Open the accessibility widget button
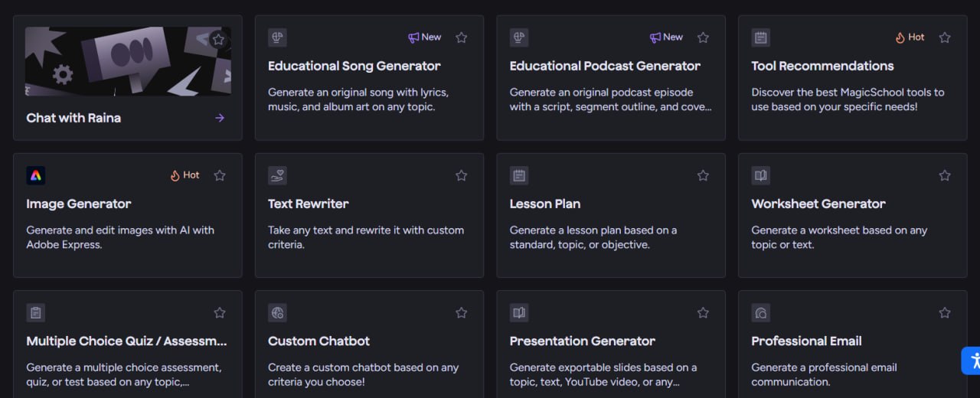This screenshot has width=980, height=398. click(x=971, y=360)
